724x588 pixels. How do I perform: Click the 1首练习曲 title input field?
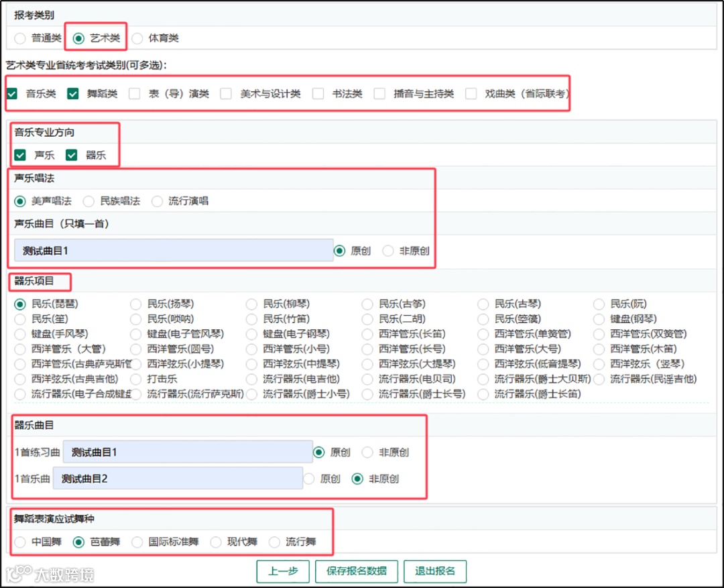tap(188, 452)
